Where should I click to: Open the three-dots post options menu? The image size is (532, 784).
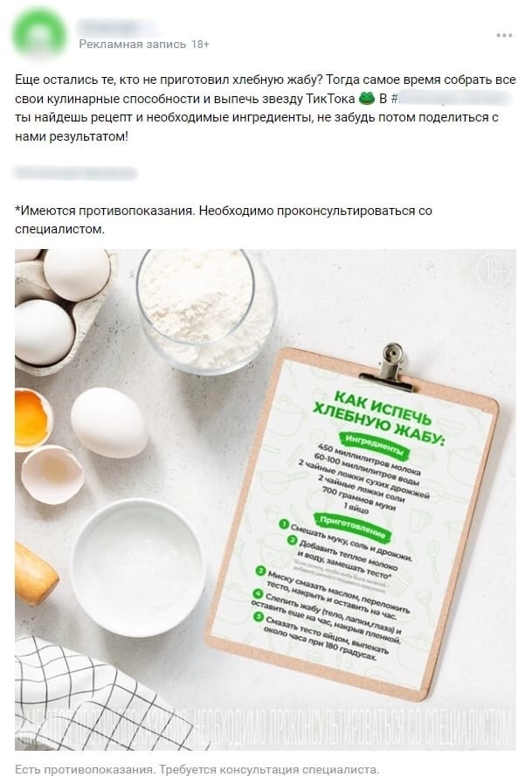coord(504,35)
